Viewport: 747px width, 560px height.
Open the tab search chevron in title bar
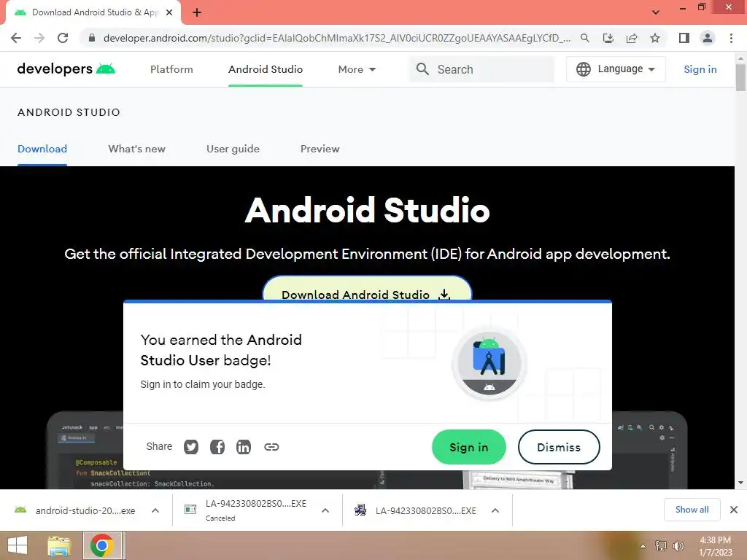[656, 12]
